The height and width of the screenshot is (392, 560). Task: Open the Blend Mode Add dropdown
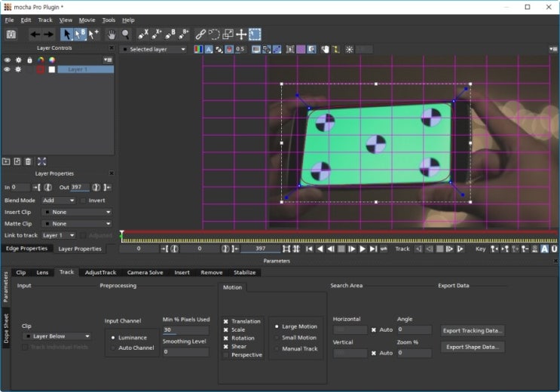[59, 201]
